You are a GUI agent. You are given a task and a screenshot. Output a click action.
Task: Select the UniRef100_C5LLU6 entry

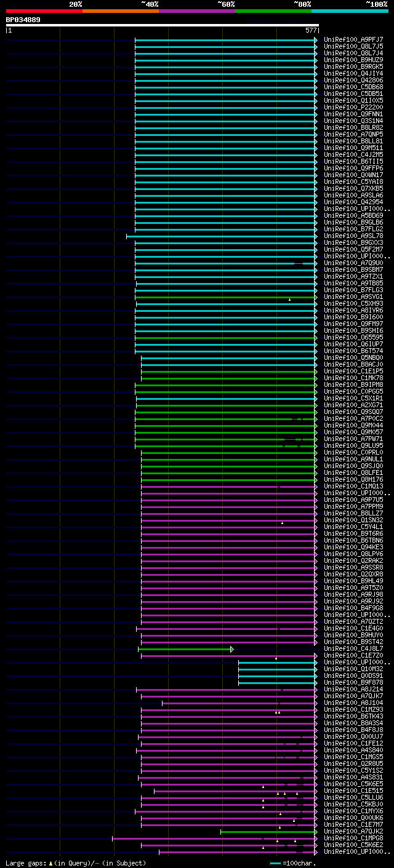click(x=353, y=797)
